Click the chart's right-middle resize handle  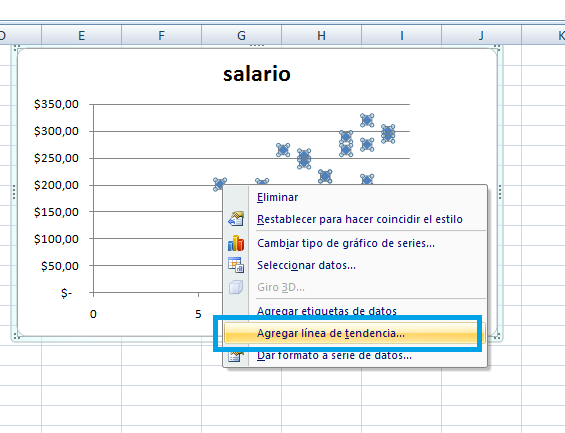click(x=500, y=192)
